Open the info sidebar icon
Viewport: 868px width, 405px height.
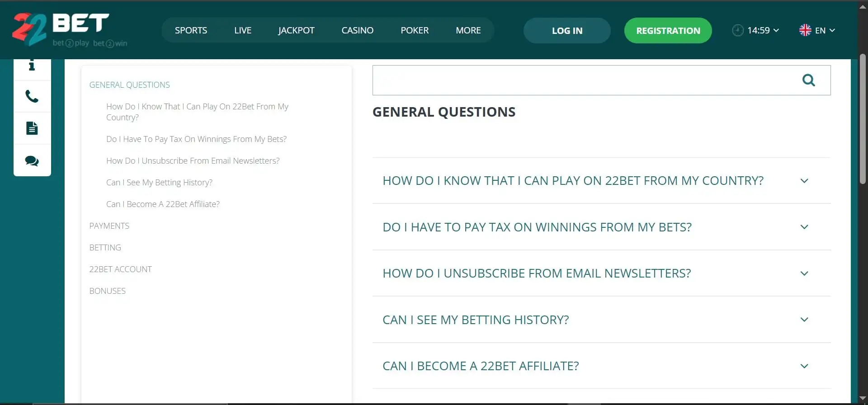(x=32, y=66)
